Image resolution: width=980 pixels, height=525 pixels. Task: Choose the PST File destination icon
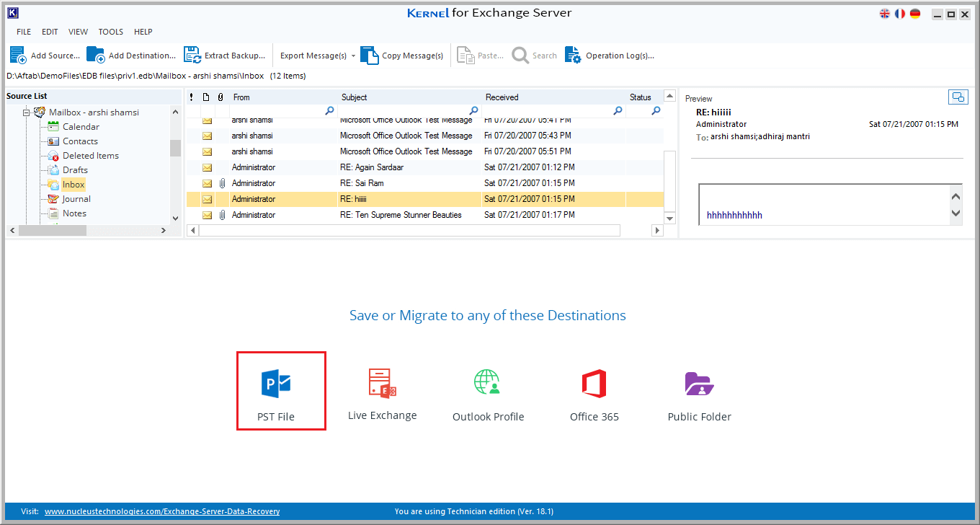pyautogui.click(x=276, y=383)
